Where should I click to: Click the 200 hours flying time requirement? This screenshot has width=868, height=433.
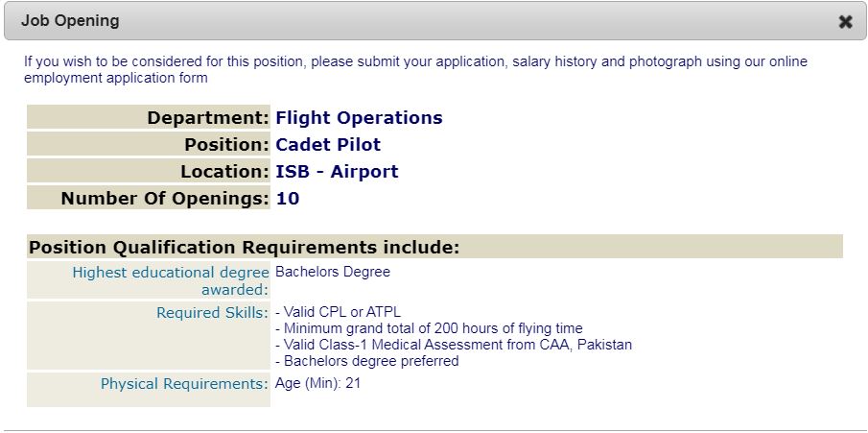pyautogui.click(x=429, y=328)
